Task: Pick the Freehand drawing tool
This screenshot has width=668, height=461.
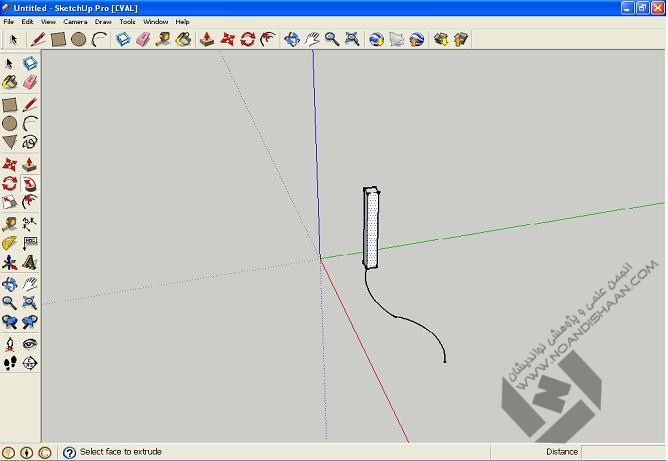Action: (x=29, y=143)
